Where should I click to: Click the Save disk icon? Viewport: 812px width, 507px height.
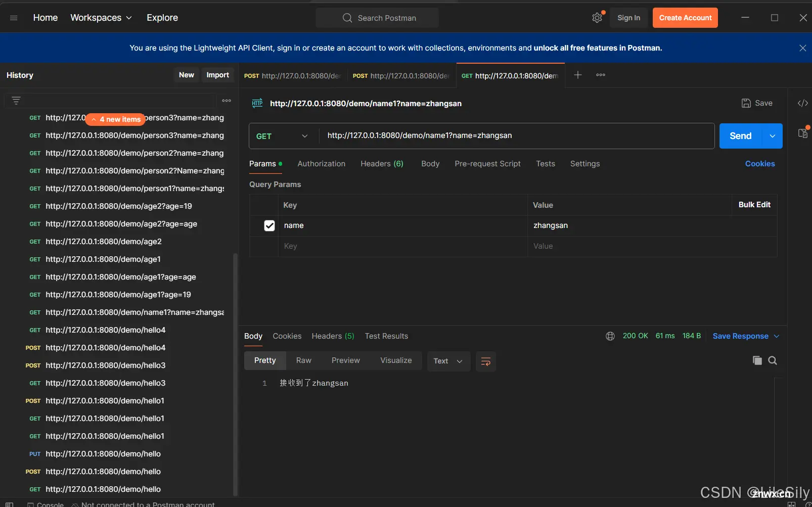746,103
